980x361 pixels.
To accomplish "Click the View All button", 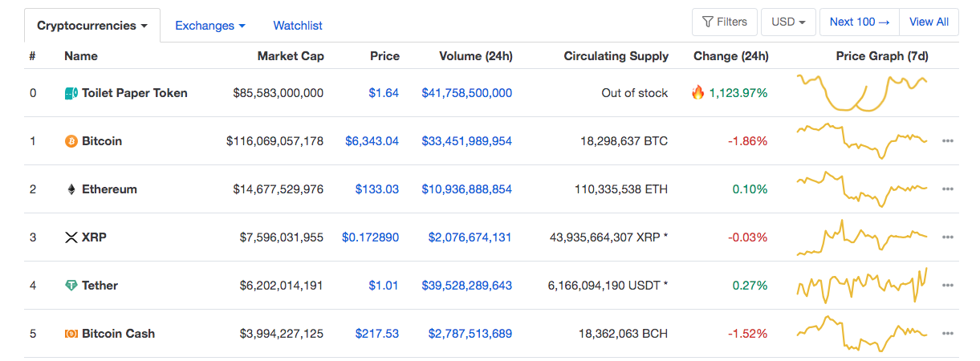I will pos(929,22).
